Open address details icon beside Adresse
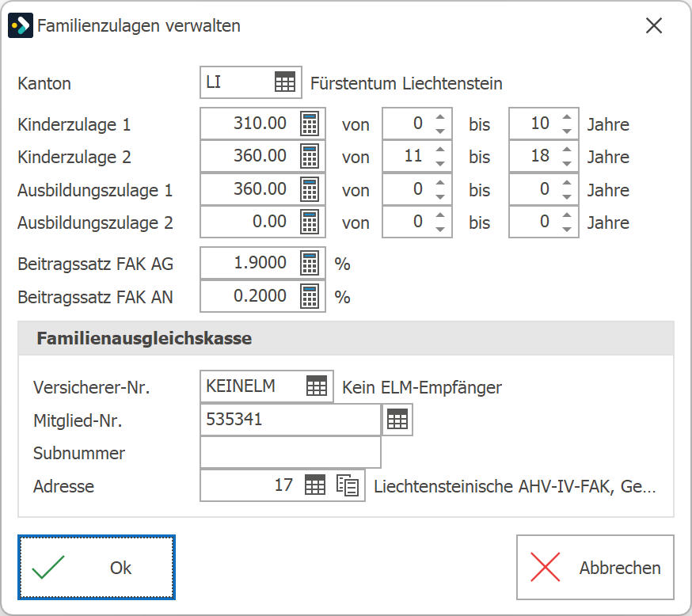Screen dimensions: 692x616 tap(348, 485)
